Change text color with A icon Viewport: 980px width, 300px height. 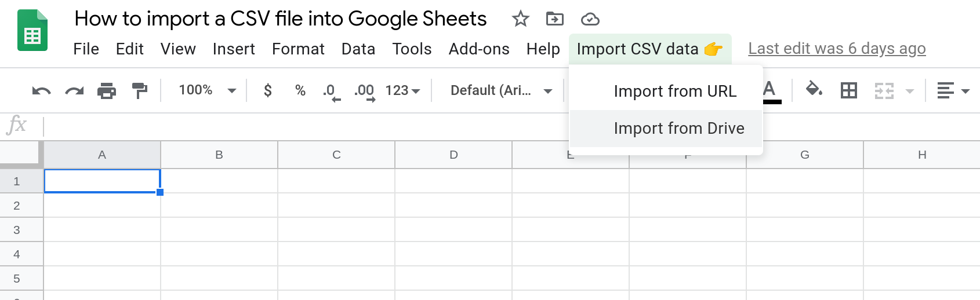[770, 91]
